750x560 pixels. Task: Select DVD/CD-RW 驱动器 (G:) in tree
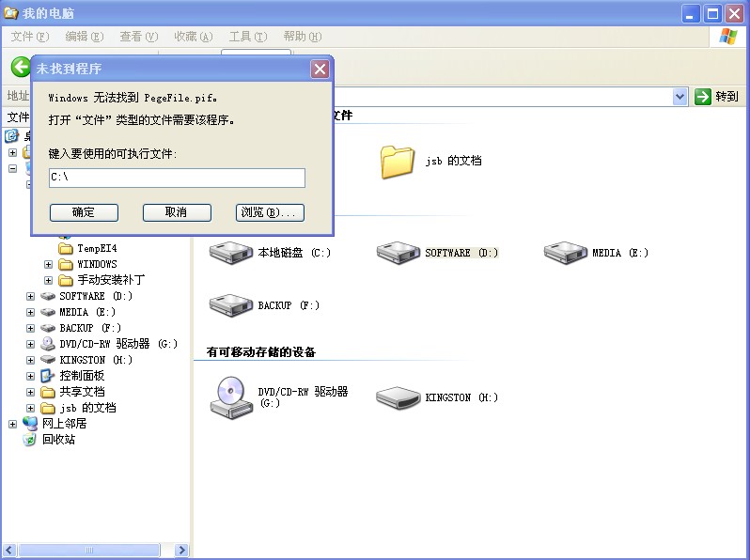coord(118,344)
